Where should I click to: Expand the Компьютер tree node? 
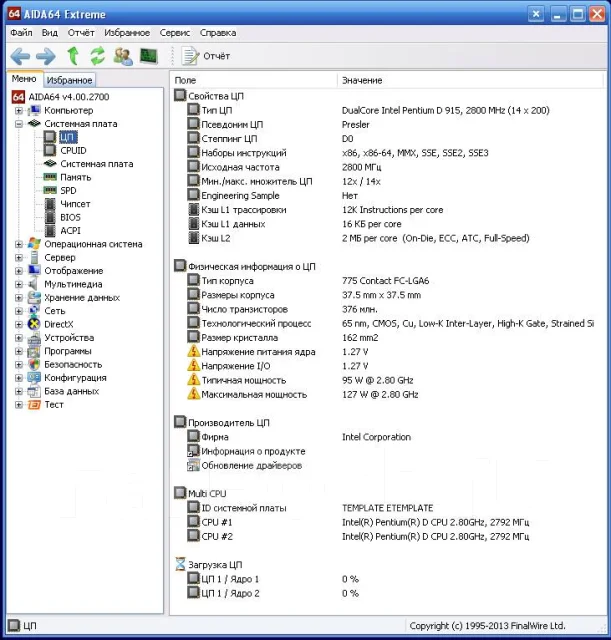[x=19, y=111]
